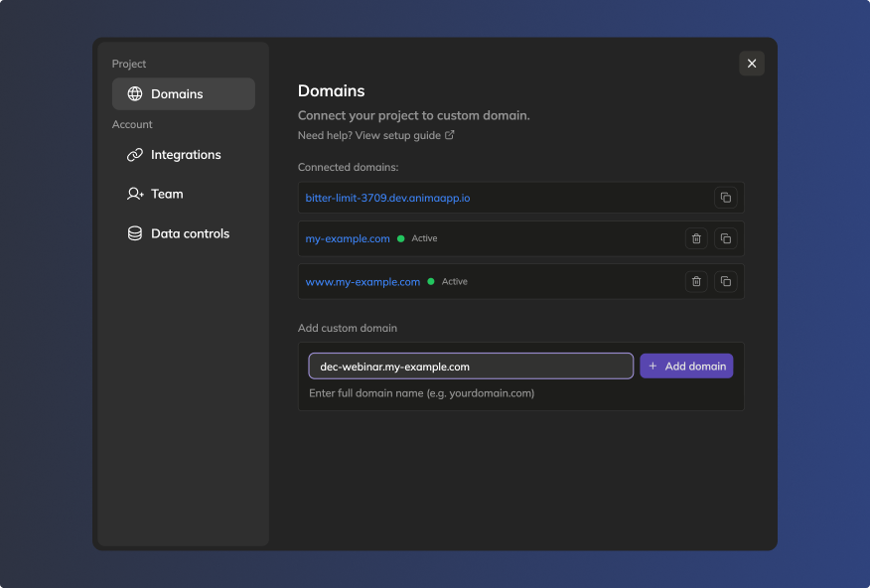Delete the www.my-example.com domain
Image resolution: width=870 pixels, height=588 pixels.
[x=696, y=281]
